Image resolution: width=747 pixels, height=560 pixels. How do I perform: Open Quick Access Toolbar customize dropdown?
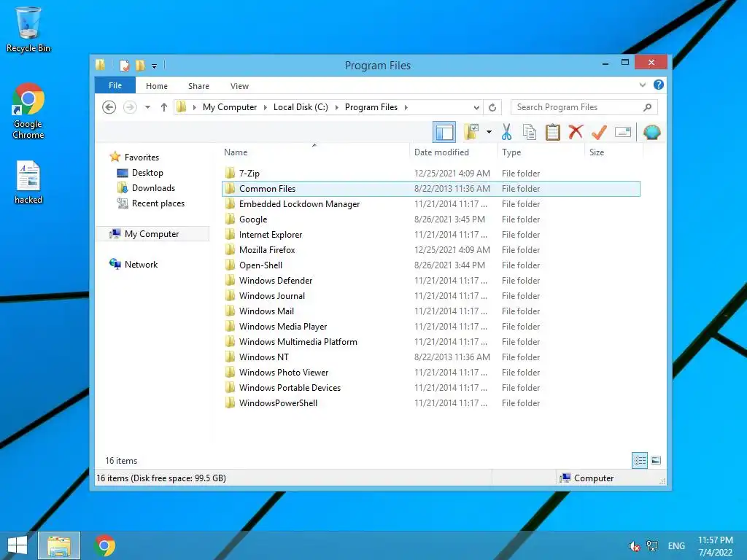pyautogui.click(x=155, y=66)
